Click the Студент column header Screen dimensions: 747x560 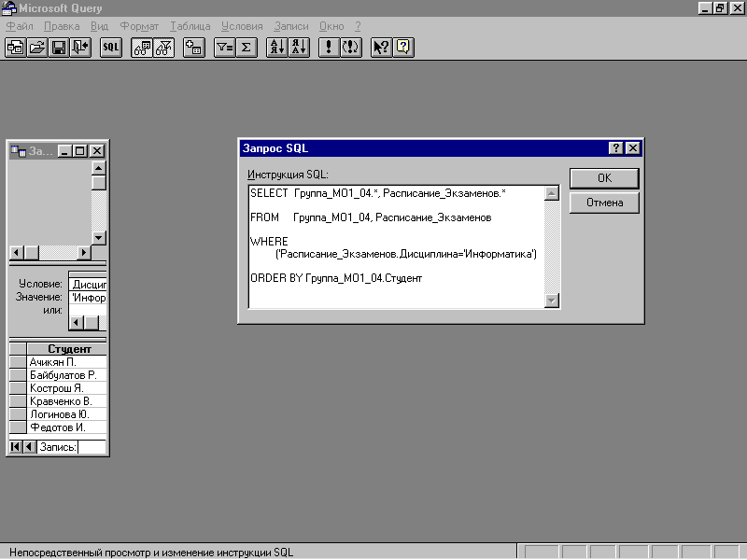pyautogui.click(x=66, y=349)
